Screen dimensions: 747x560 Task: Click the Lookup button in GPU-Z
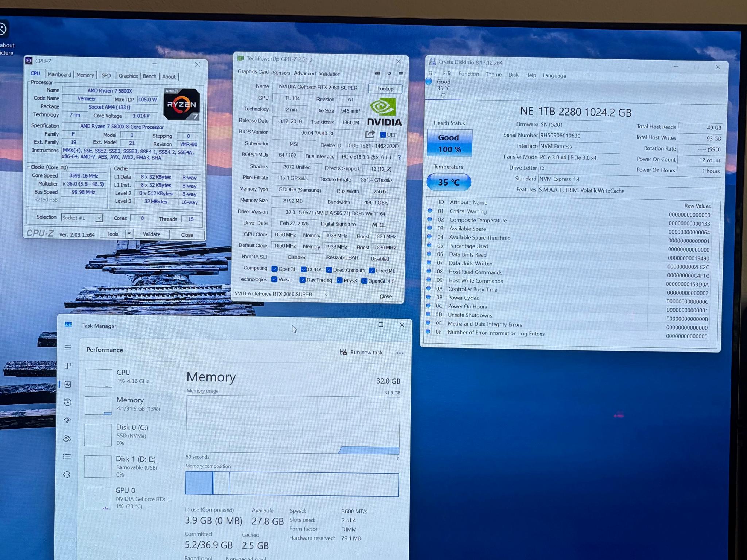click(x=385, y=89)
